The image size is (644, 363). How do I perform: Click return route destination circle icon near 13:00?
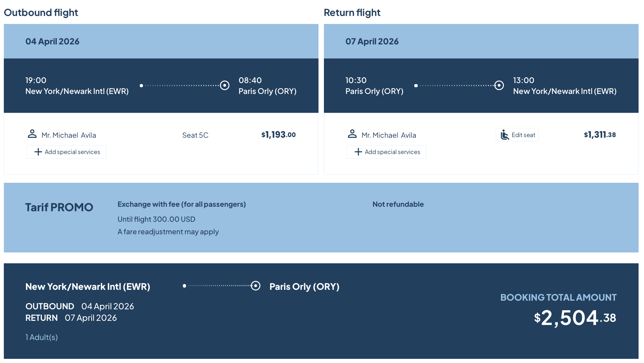(499, 85)
